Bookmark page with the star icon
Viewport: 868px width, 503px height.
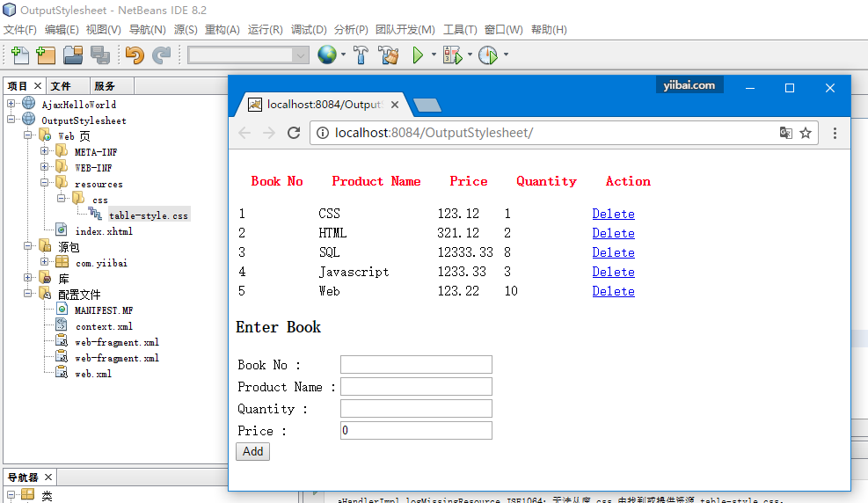tap(805, 133)
